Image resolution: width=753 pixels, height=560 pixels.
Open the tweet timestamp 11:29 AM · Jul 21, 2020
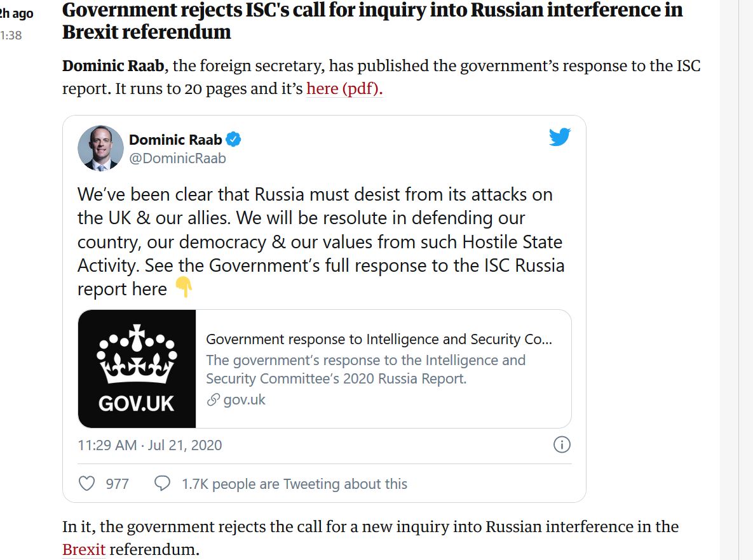pos(150,445)
